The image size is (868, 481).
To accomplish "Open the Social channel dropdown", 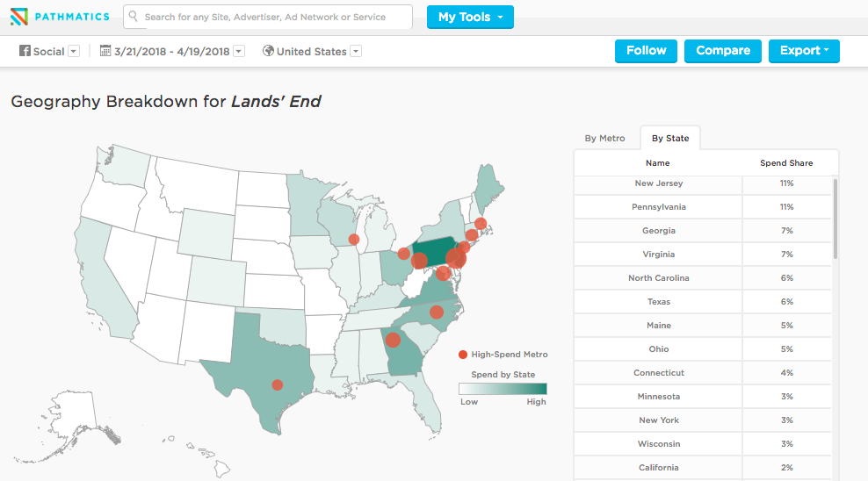I will [x=74, y=52].
